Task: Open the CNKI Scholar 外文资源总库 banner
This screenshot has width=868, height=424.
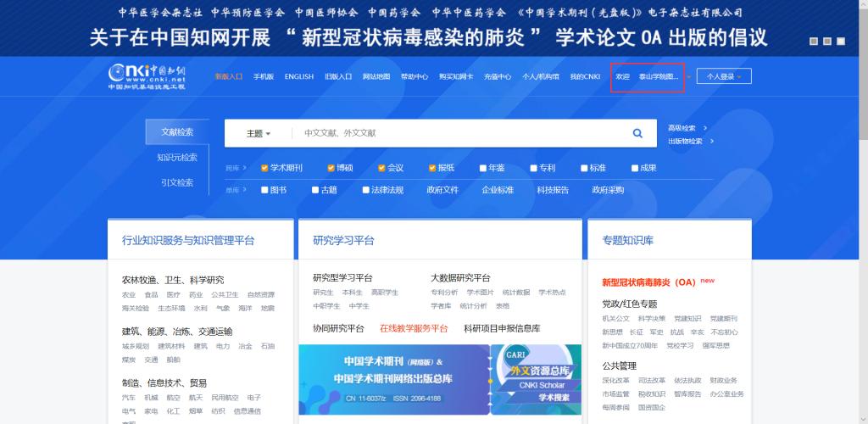Action: pos(537,379)
